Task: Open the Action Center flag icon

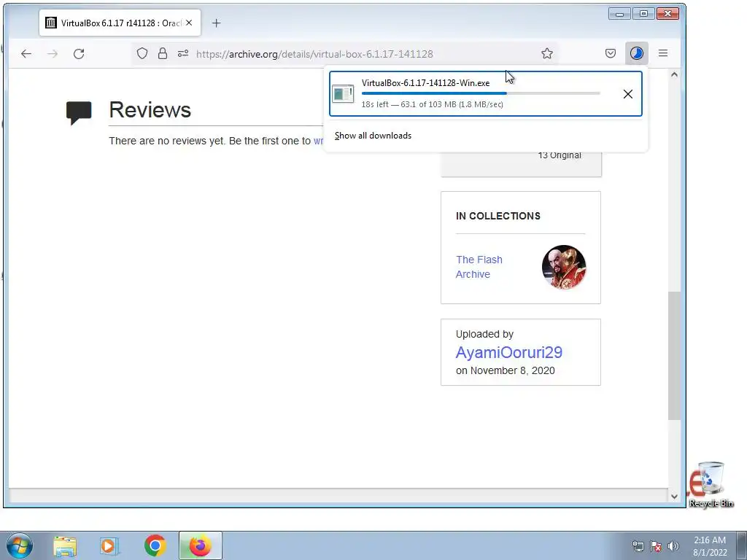Action: [x=656, y=546]
